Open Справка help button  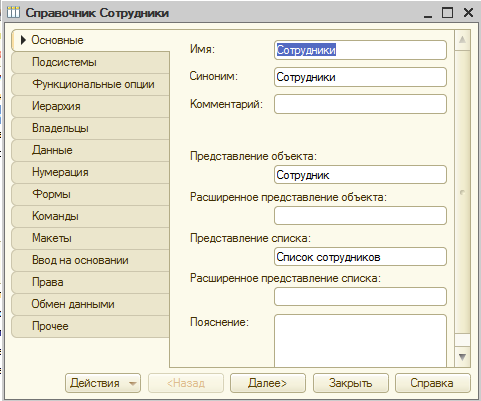click(432, 383)
